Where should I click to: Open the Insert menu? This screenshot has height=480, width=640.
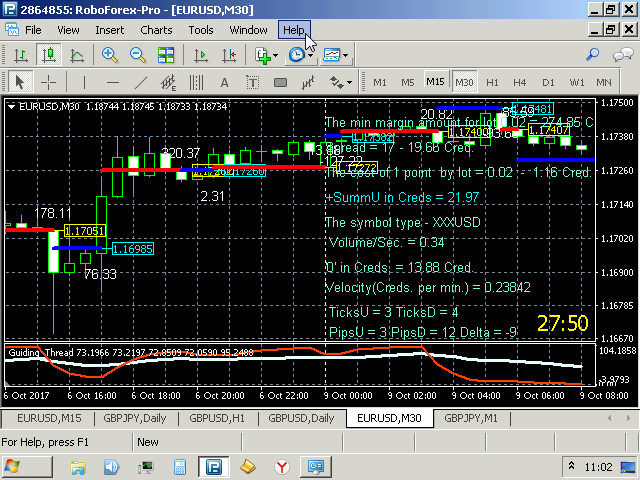point(110,30)
